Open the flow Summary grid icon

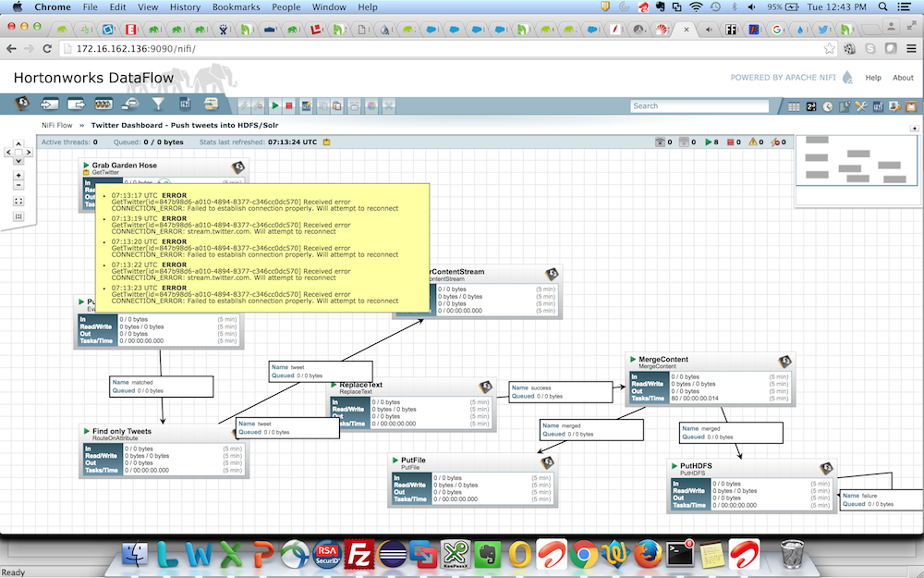(794, 105)
